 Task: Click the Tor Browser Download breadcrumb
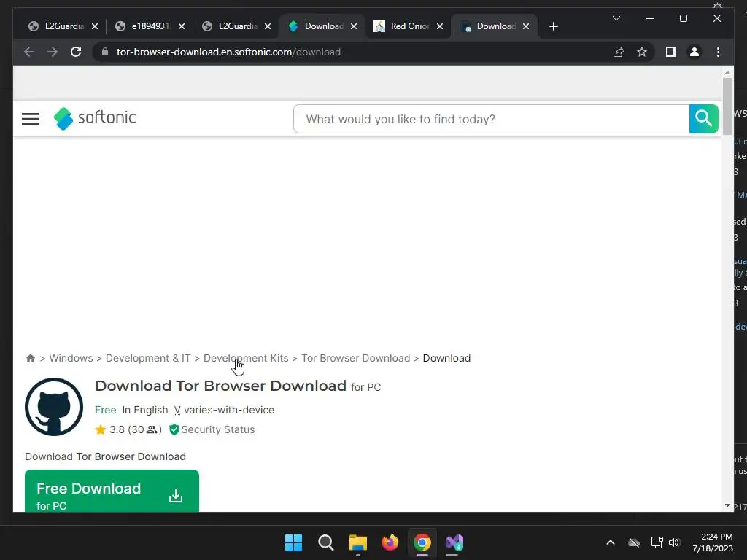click(x=355, y=358)
